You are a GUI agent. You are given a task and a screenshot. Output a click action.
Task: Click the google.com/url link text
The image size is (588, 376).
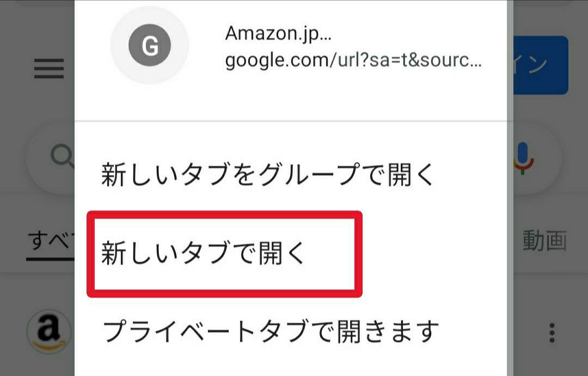353,62
